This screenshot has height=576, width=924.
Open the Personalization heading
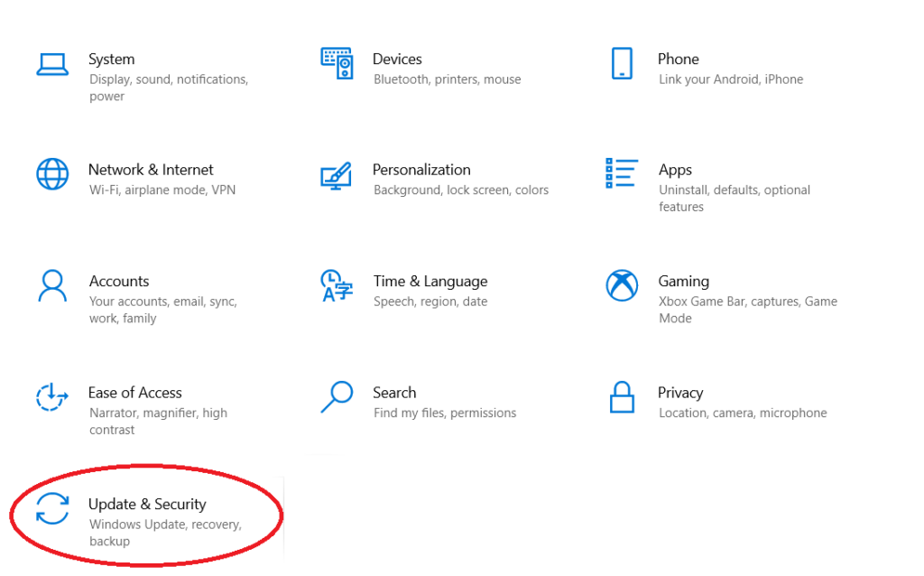tap(421, 170)
